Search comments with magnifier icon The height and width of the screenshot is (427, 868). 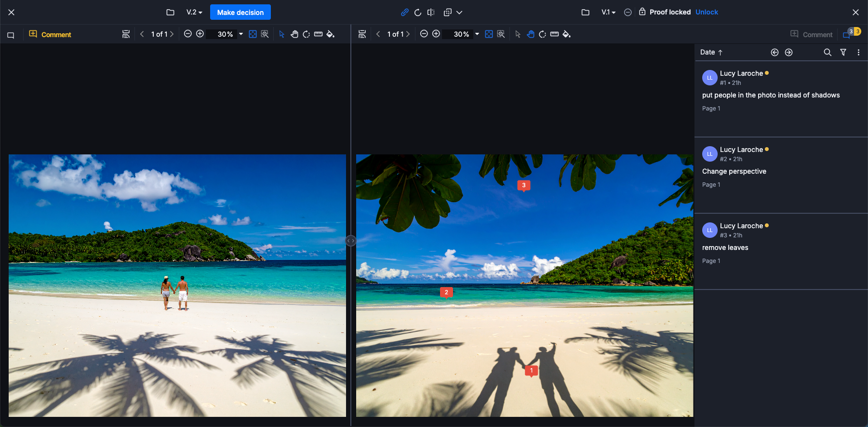(x=828, y=52)
